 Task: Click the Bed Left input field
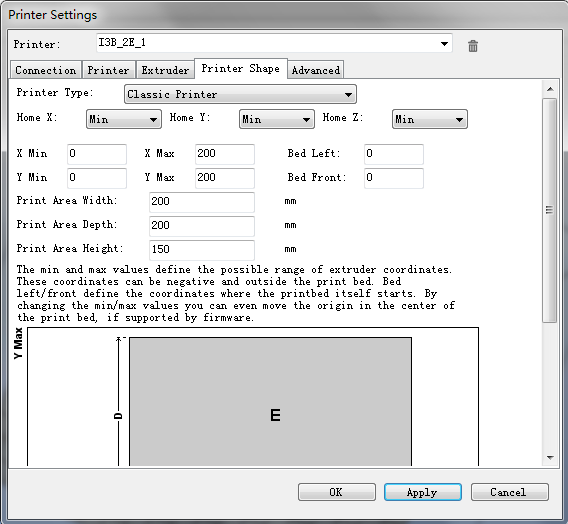394,154
